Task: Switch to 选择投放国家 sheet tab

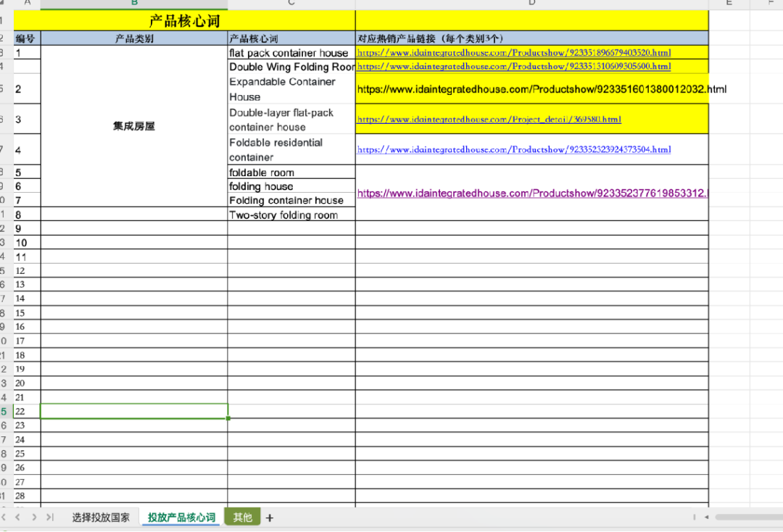Action: (101, 518)
